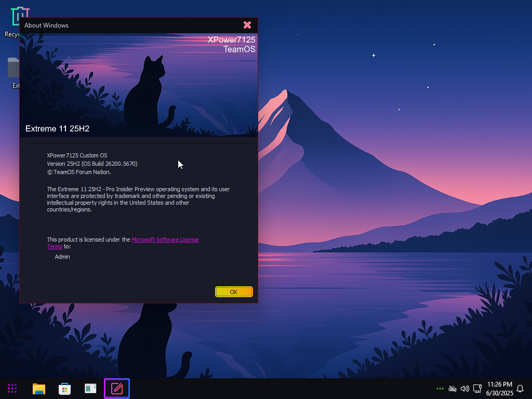532x399 pixels.
Task: Open Microsoft Store from the taskbar
Action: (x=64, y=389)
